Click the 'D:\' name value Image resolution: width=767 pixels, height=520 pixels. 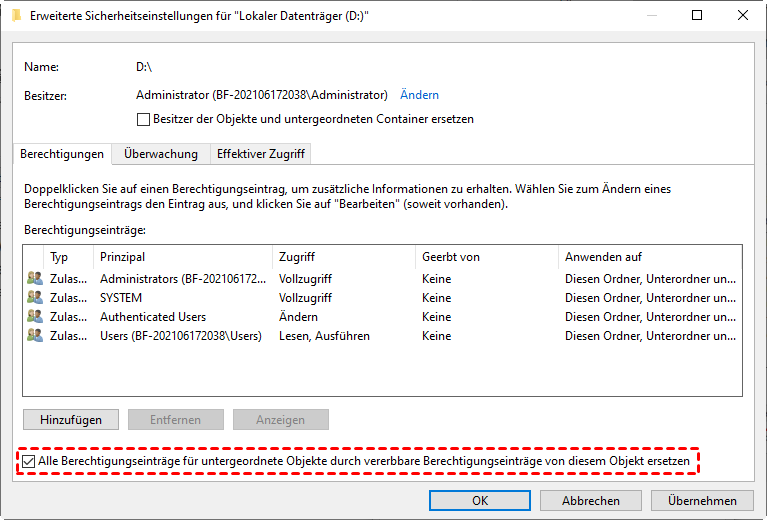pyautogui.click(x=144, y=67)
